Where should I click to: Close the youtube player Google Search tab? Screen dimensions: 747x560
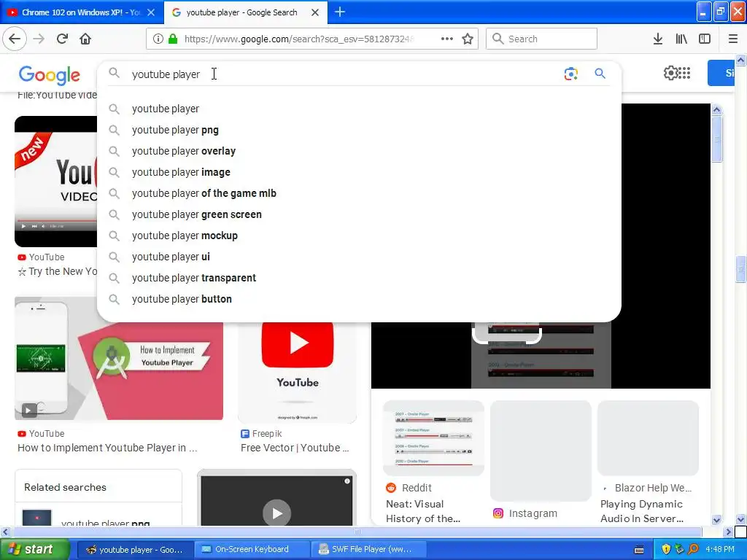(x=315, y=12)
